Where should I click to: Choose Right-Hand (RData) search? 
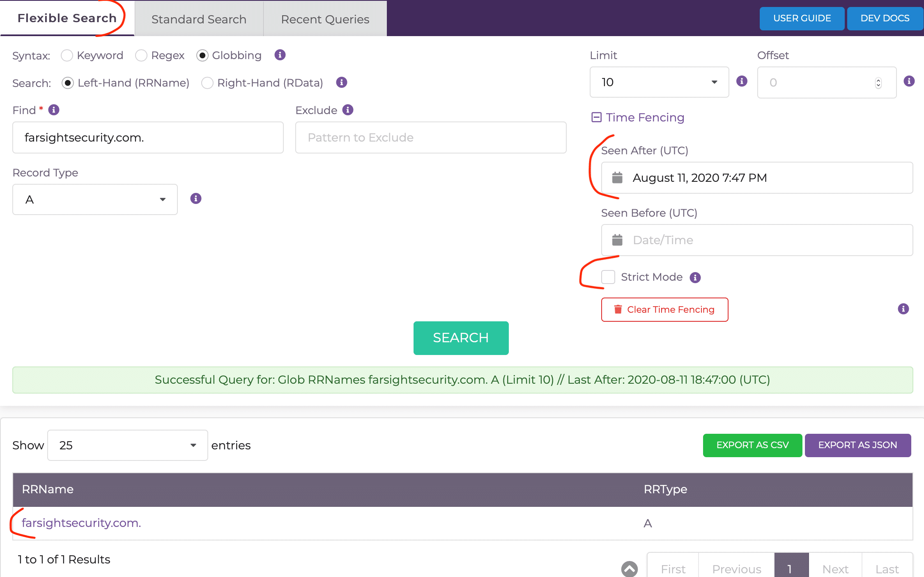point(207,83)
